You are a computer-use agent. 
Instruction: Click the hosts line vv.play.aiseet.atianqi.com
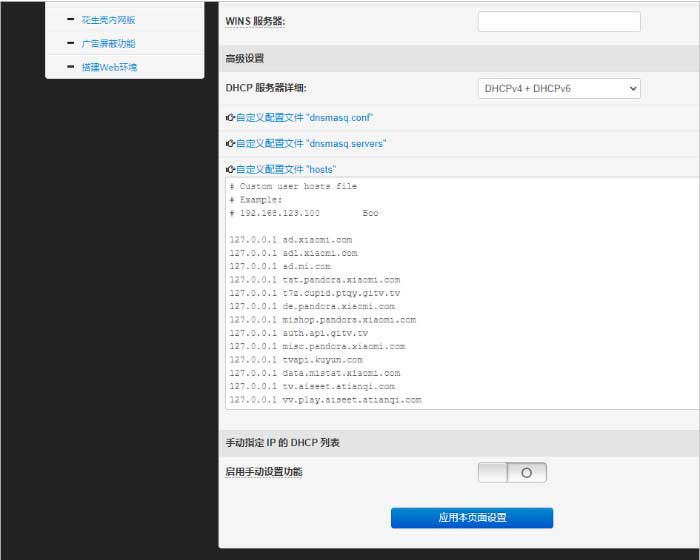click(x=325, y=400)
